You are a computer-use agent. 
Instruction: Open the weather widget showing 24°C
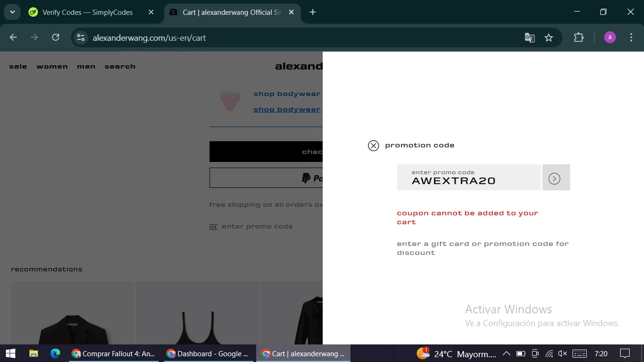coord(456,353)
